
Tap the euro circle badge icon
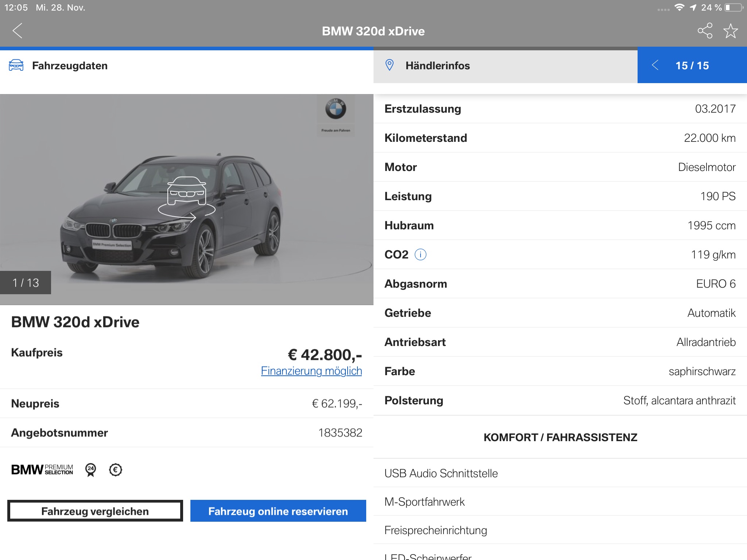[x=116, y=470]
